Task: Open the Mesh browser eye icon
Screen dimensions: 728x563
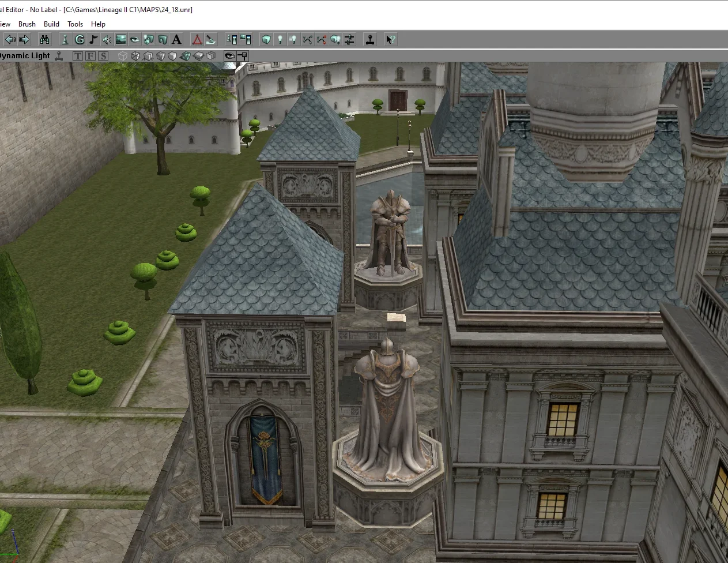Action: (135, 39)
